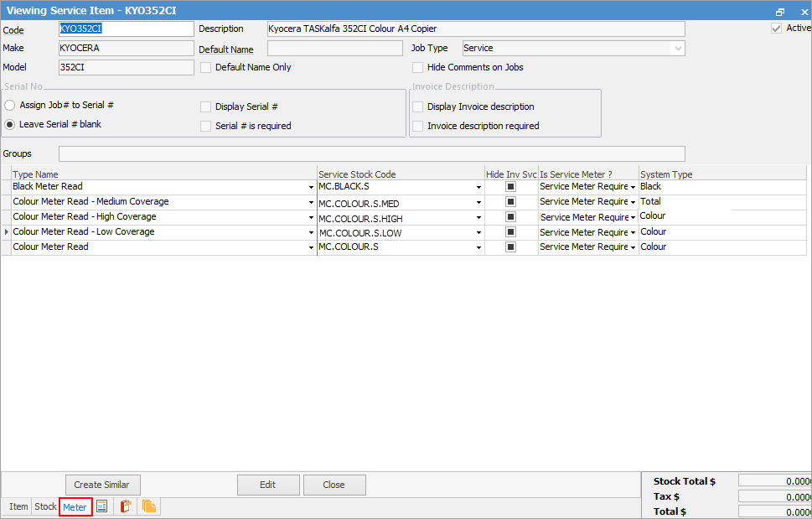
Task: Click the Type Name column header
Action: [164, 174]
